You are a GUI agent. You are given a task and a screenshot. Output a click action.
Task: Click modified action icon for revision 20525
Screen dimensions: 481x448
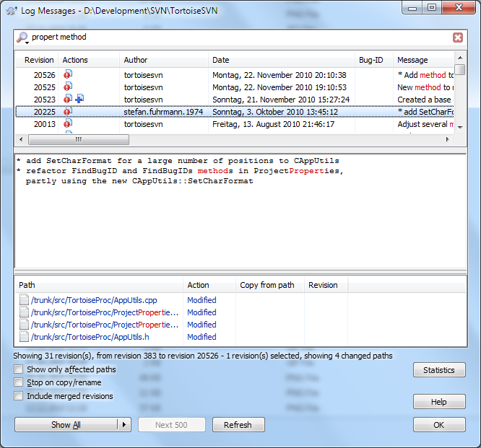(x=68, y=87)
